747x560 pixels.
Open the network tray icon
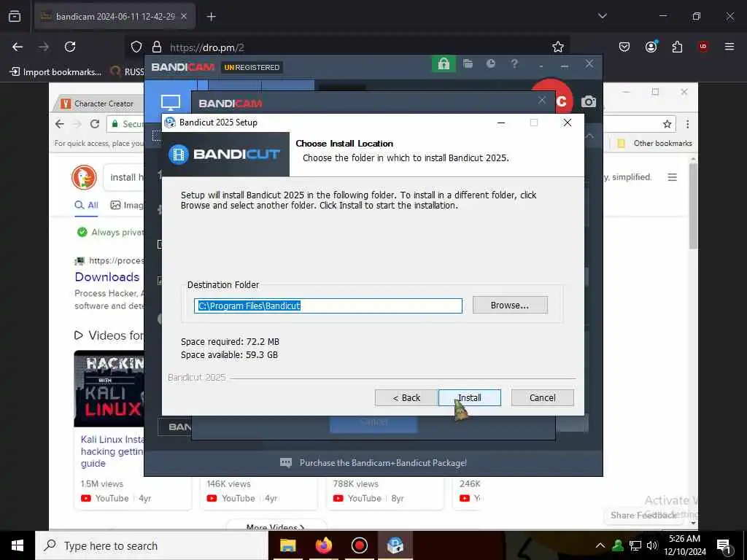635,545
